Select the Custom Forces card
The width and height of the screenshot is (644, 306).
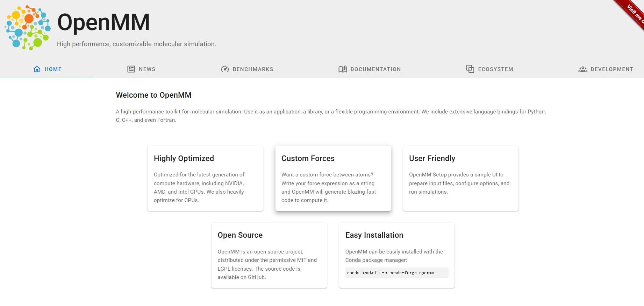333,178
